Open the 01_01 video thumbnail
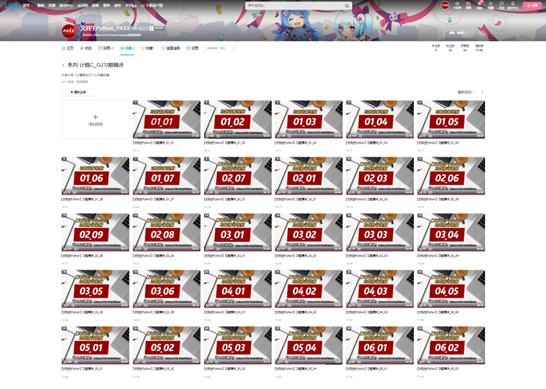The height and width of the screenshot is (389, 546). coord(166,119)
